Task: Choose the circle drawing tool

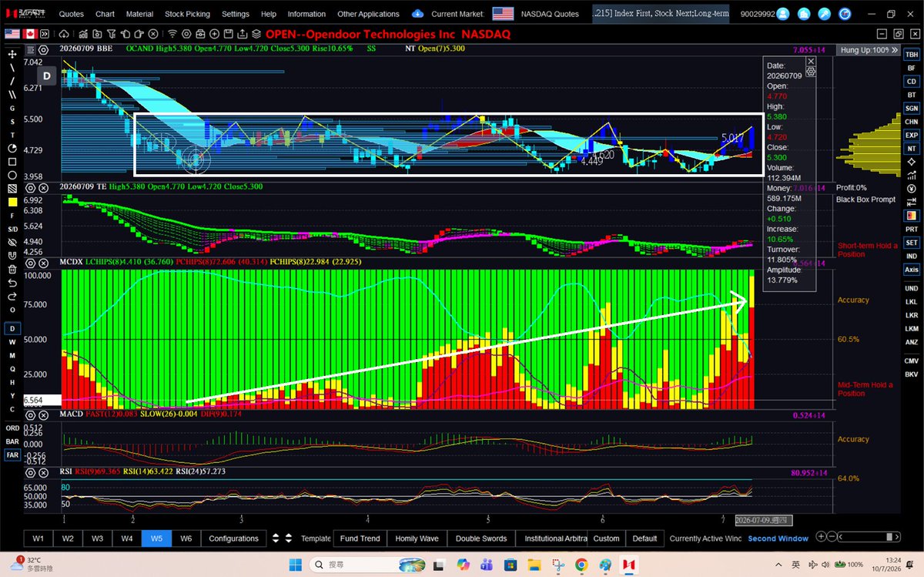Action: (x=12, y=174)
